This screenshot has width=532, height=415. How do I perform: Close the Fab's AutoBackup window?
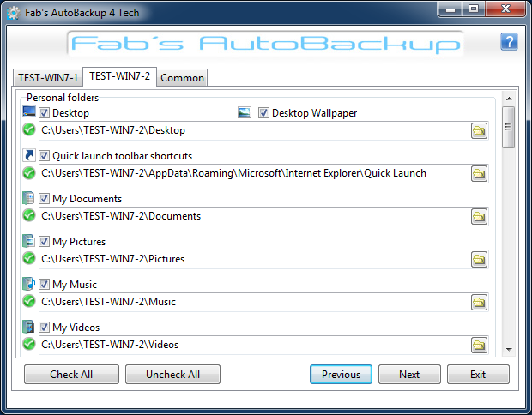click(x=505, y=9)
